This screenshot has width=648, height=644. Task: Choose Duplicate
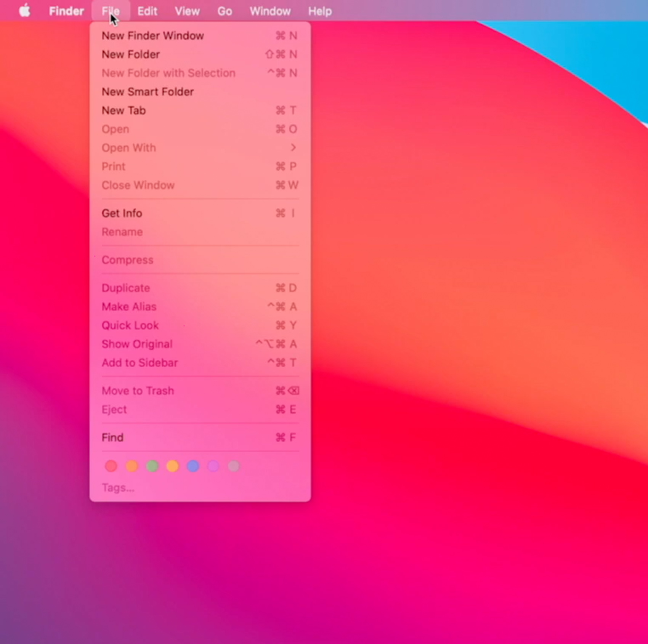pyautogui.click(x=200, y=288)
